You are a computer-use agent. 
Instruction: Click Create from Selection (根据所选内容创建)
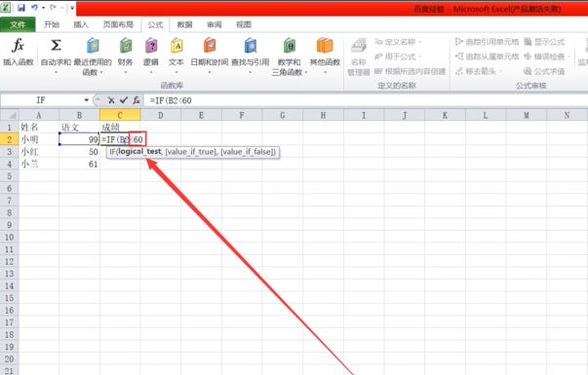click(x=410, y=71)
